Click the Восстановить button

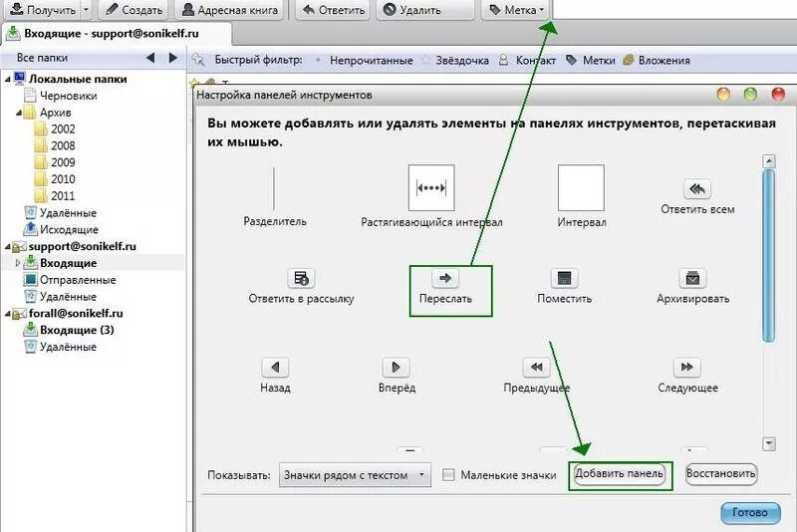pyautogui.click(x=720, y=474)
